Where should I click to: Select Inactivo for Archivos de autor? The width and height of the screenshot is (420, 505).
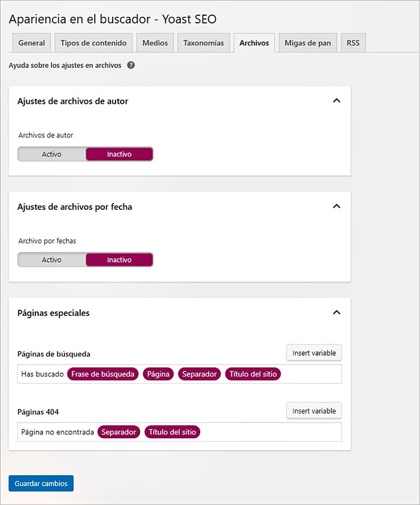point(119,154)
